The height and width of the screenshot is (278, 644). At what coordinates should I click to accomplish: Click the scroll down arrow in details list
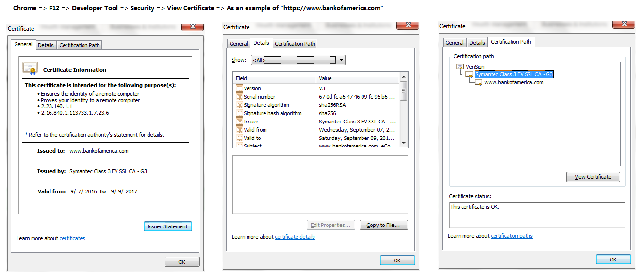click(404, 143)
